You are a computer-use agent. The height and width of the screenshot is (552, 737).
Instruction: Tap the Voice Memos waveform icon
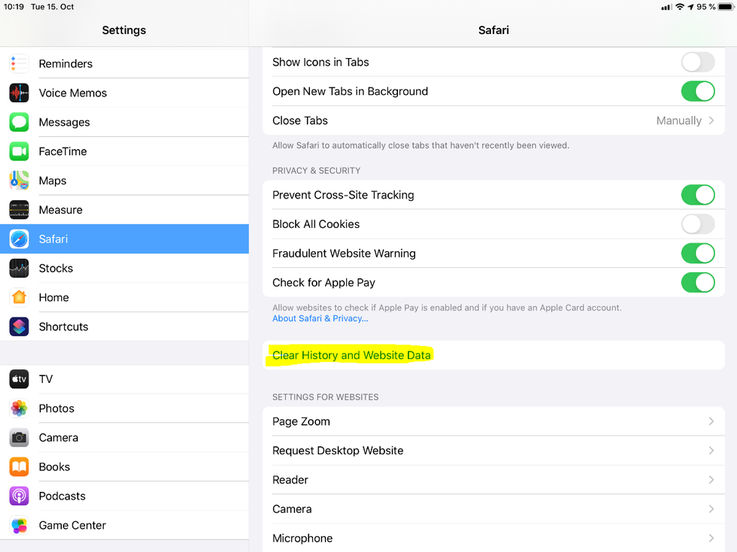click(19, 93)
